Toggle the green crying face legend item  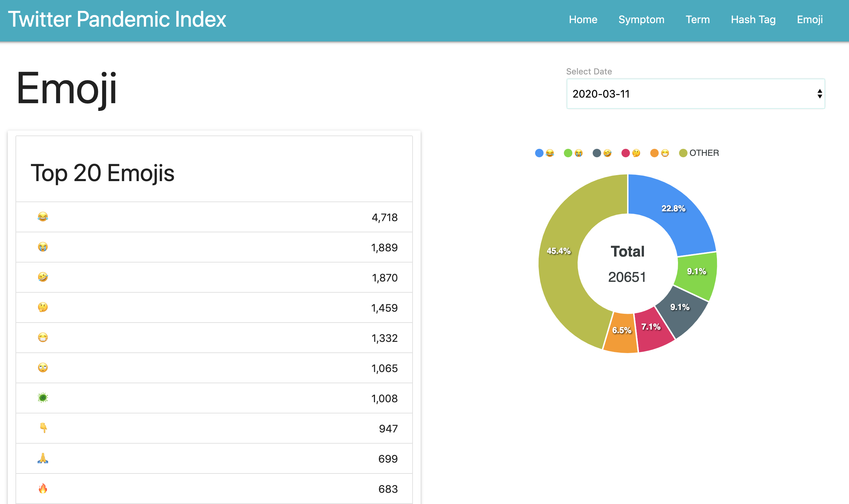coord(573,153)
